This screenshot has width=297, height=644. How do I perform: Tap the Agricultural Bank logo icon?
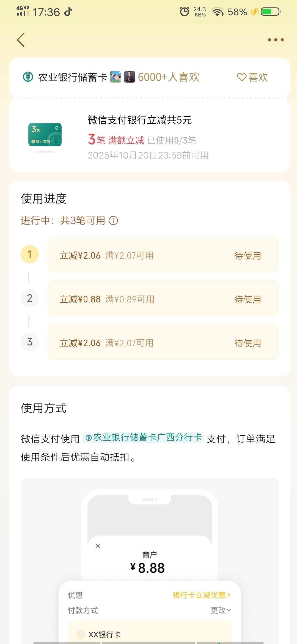click(x=28, y=77)
